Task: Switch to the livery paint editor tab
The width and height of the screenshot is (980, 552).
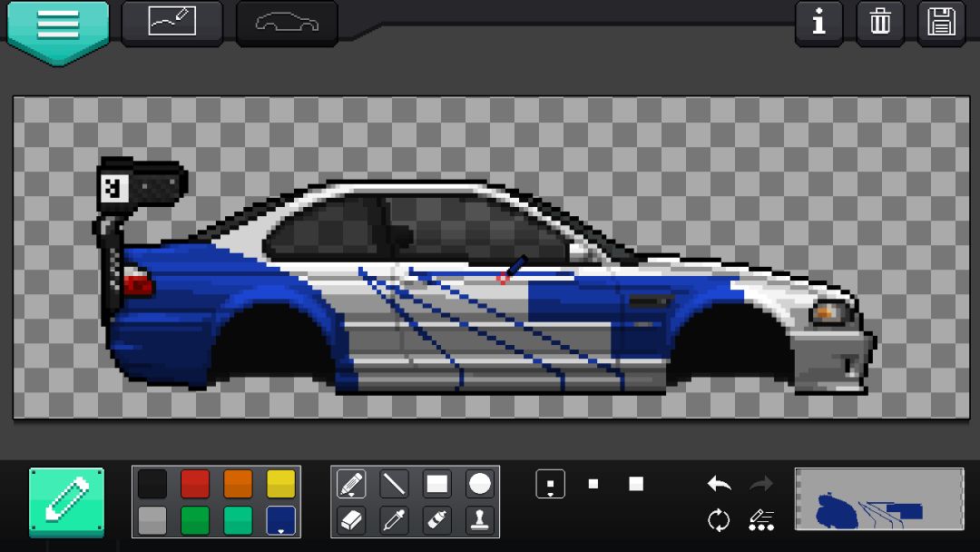Action: 171,23
